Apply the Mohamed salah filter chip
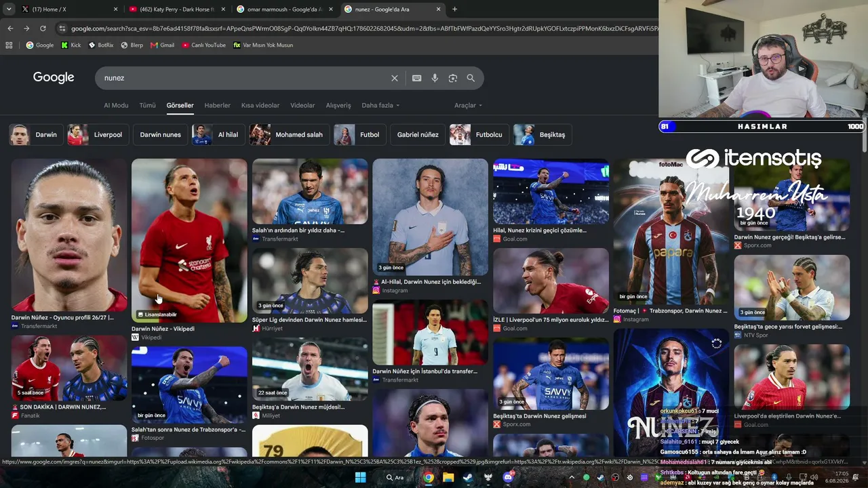 click(x=288, y=135)
